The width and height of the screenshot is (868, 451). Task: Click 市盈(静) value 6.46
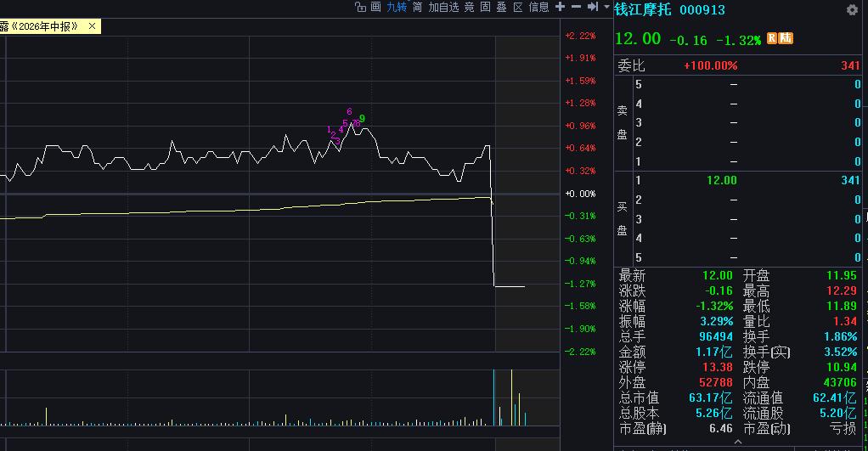[721, 428]
